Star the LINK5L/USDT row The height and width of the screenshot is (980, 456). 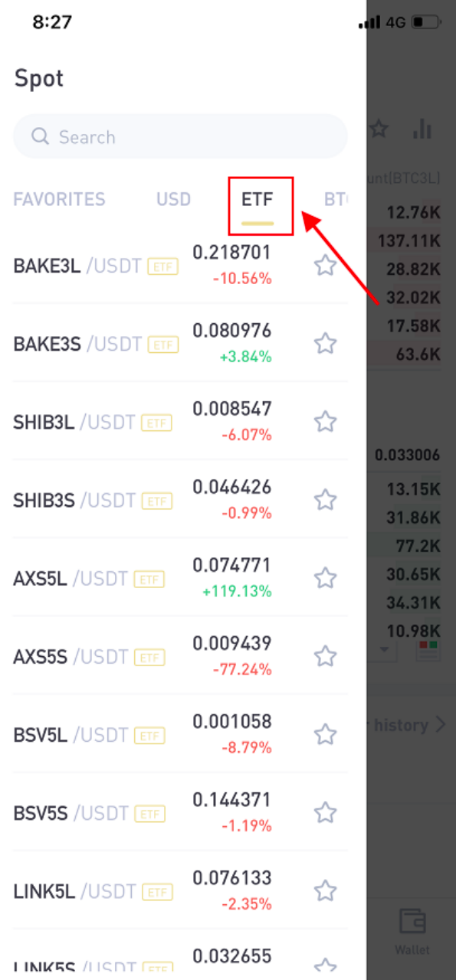(326, 890)
